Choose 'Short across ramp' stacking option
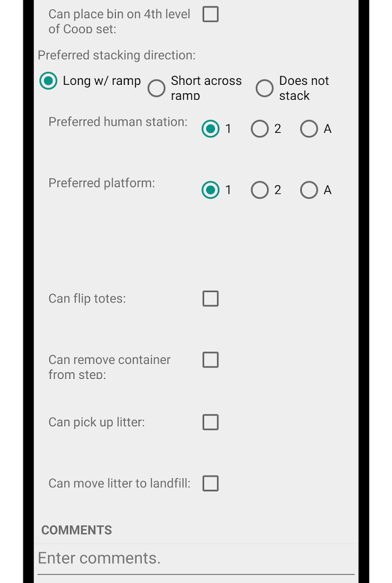The height and width of the screenshot is (583, 392). pyautogui.click(x=157, y=88)
